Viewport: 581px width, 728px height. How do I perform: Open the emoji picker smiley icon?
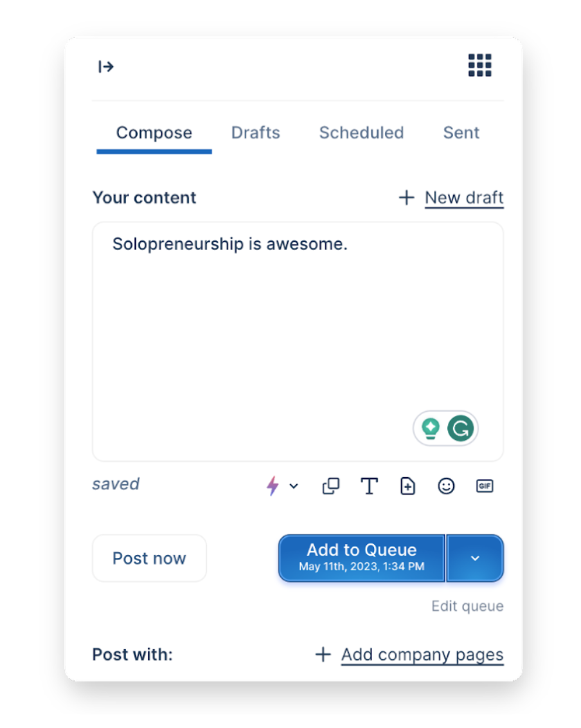pyautogui.click(x=446, y=486)
